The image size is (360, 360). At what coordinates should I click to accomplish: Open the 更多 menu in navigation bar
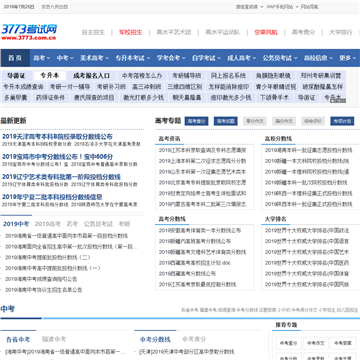[x=348, y=58]
